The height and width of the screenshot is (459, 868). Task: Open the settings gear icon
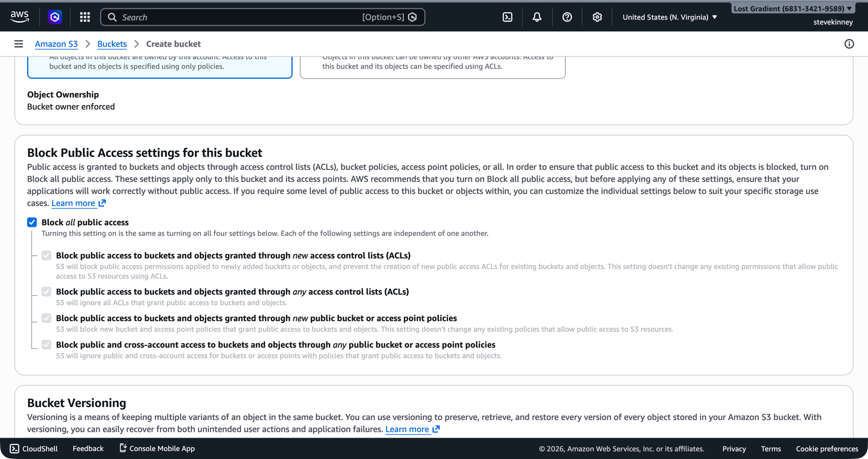point(597,17)
